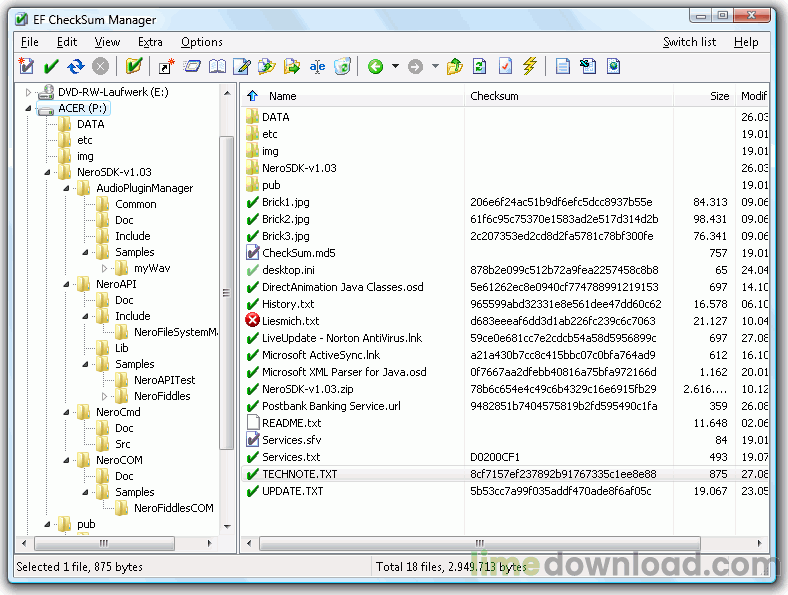Click the yellow lightning bolt icon
Image resolution: width=788 pixels, height=595 pixels.
click(x=530, y=66)
